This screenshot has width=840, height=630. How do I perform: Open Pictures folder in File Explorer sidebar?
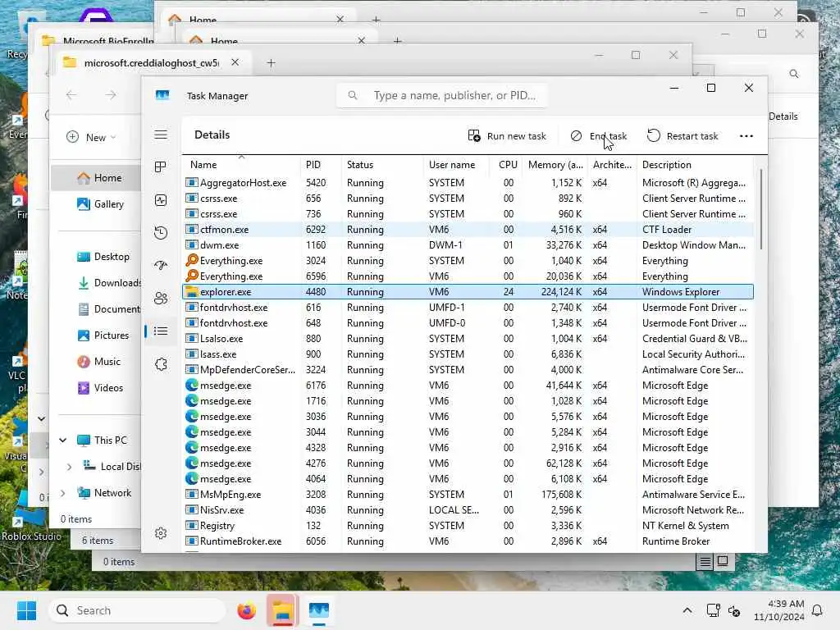coord(103,336)
